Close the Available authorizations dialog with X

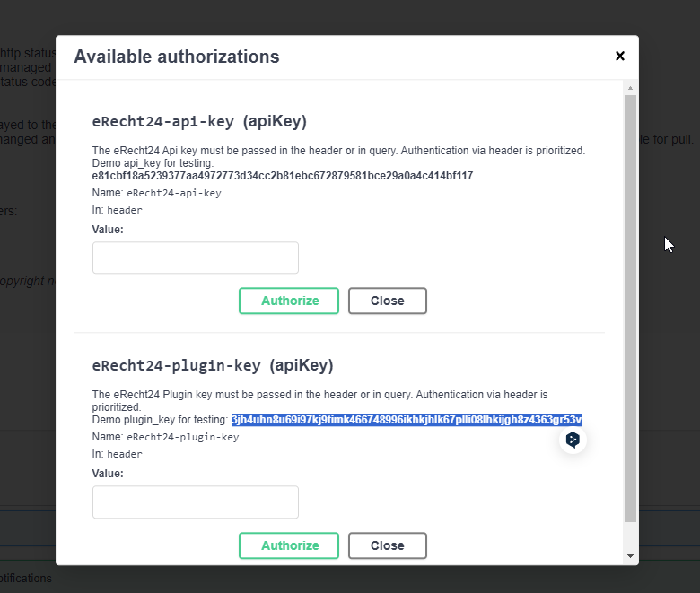point(619,56)
